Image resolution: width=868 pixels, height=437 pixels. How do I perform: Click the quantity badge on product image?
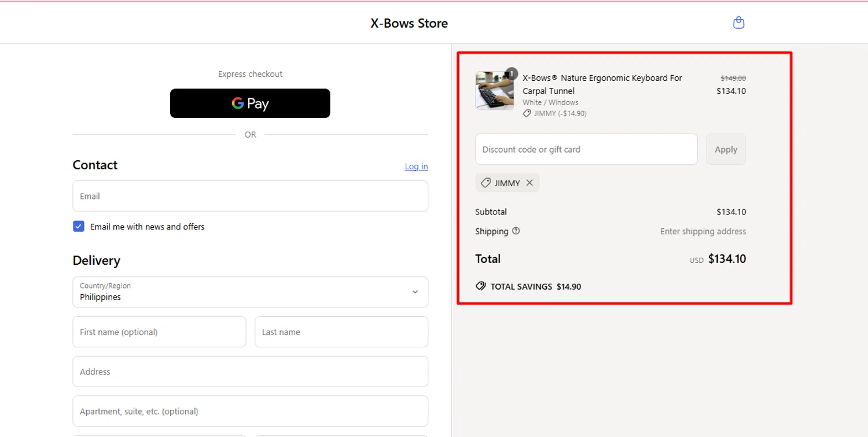point(512,73)
